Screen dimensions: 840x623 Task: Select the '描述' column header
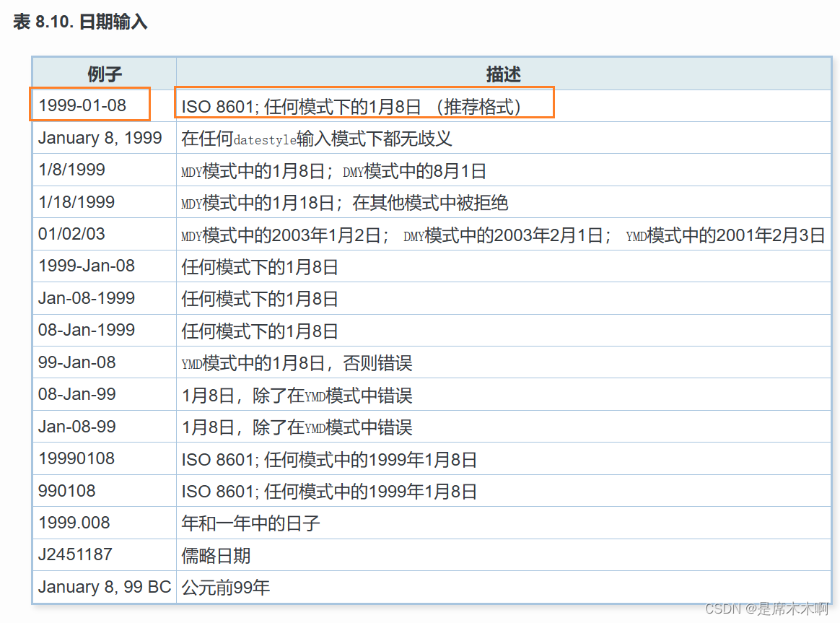click(503, 74)
